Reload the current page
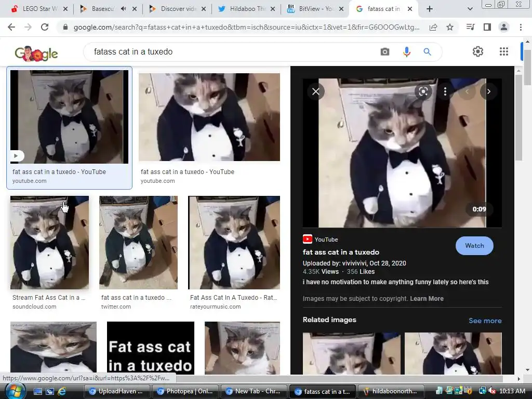The height and width of the screenshot is (399, 532). pos(45,27)
